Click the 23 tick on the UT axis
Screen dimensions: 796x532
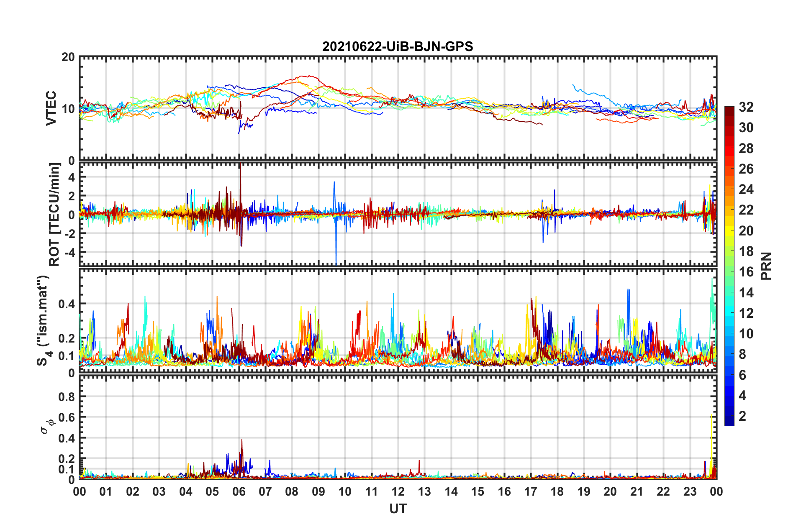click(x=690, y=491)
